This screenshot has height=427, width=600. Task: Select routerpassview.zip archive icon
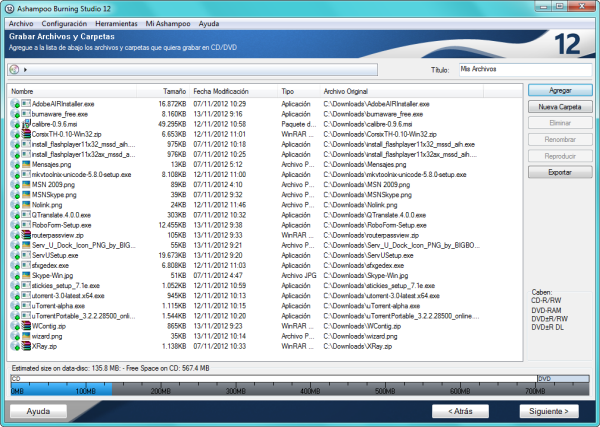26,235
